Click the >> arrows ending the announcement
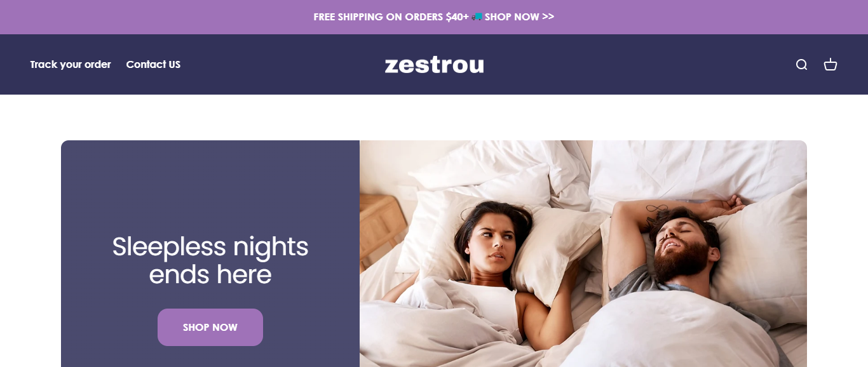Screen dimensions: 868x367 [x=548, y=17]
